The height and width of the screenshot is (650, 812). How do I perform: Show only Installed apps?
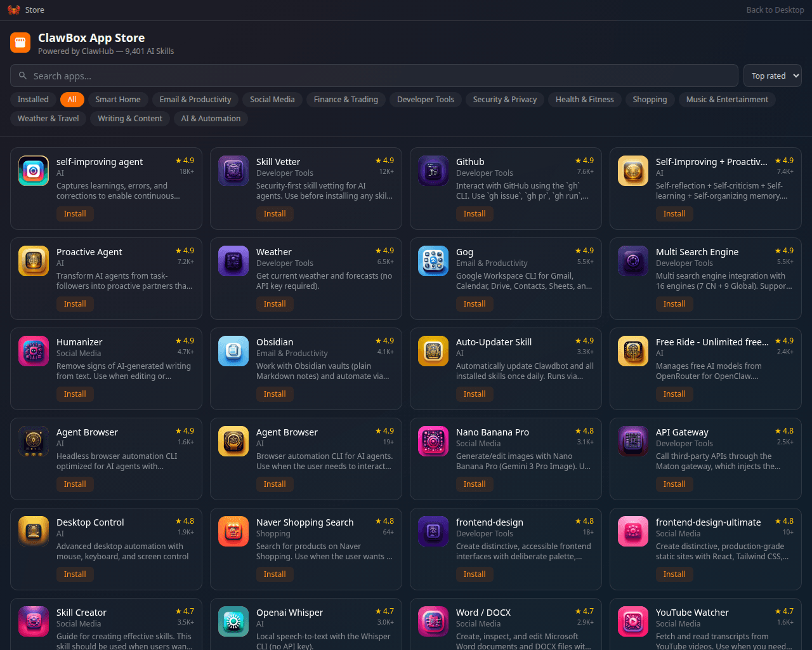tap(33, 100)
